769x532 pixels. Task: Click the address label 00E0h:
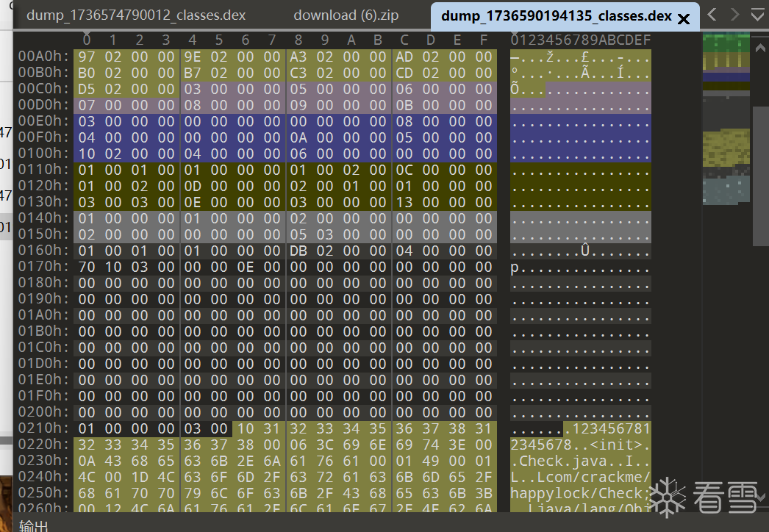(x=43, y=121)
